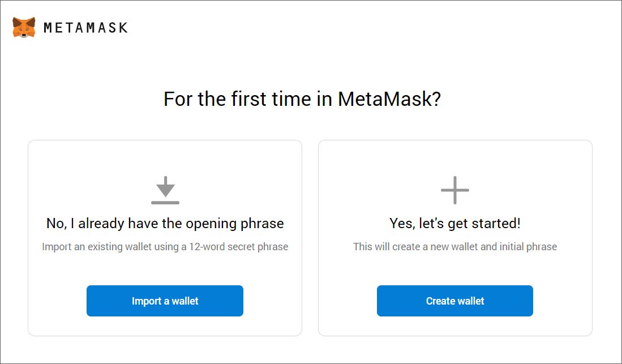Click the plus icon for new wallet
This screenshot has height=364, width=622.
[455, 190]
